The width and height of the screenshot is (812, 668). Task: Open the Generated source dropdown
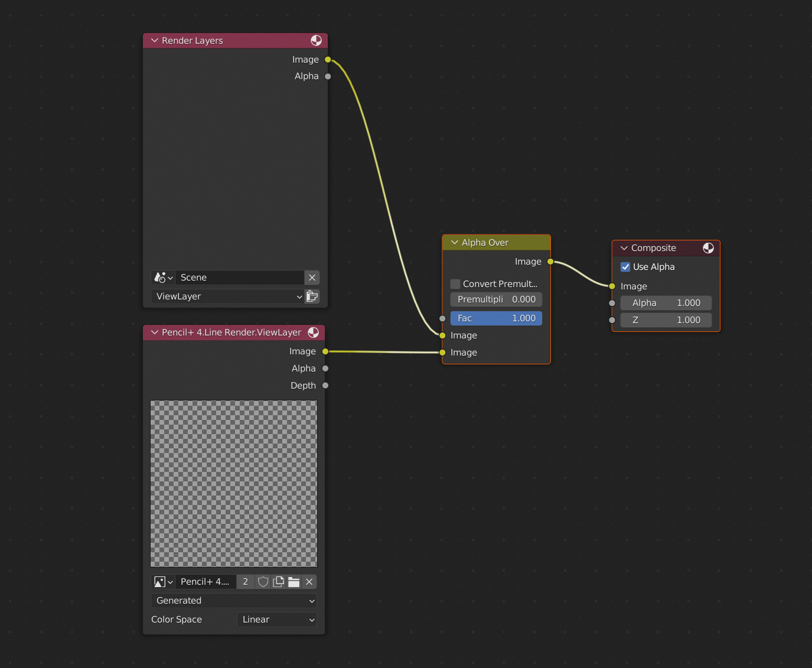point(234,601)
